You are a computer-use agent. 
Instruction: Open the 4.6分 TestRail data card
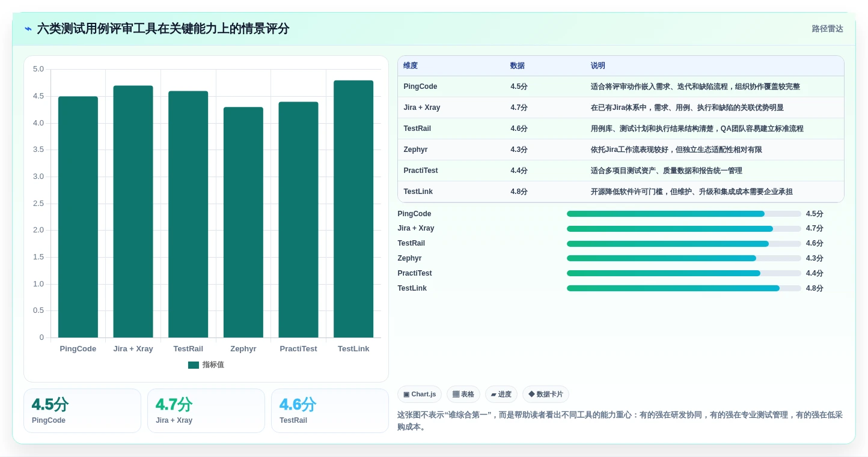(330, 411)
